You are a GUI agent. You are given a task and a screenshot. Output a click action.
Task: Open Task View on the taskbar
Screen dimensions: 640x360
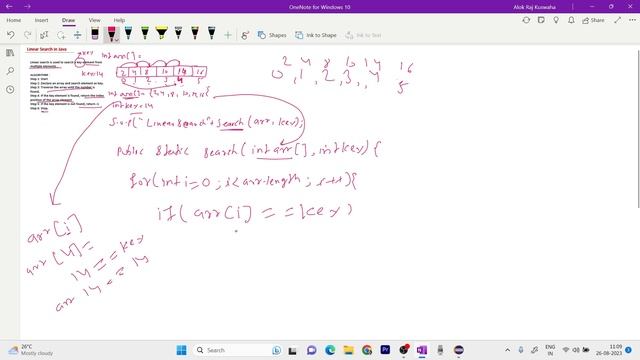tap(292, 350)
